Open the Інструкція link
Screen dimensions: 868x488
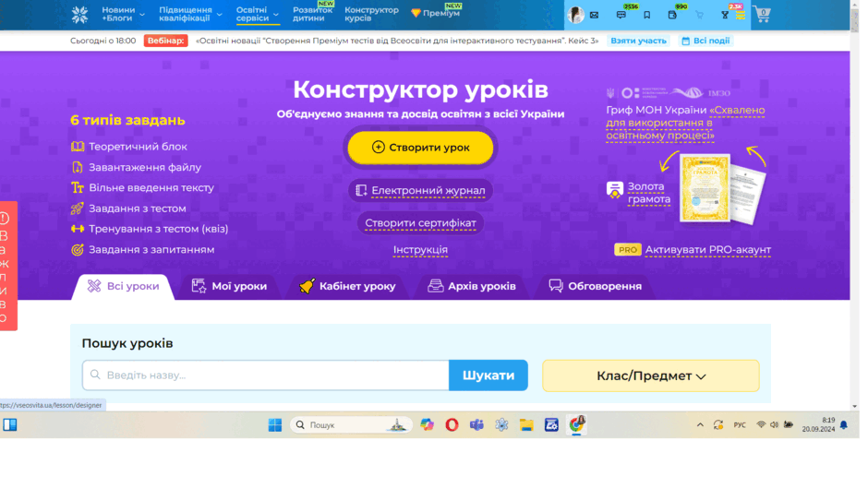[x=420, y=250]
